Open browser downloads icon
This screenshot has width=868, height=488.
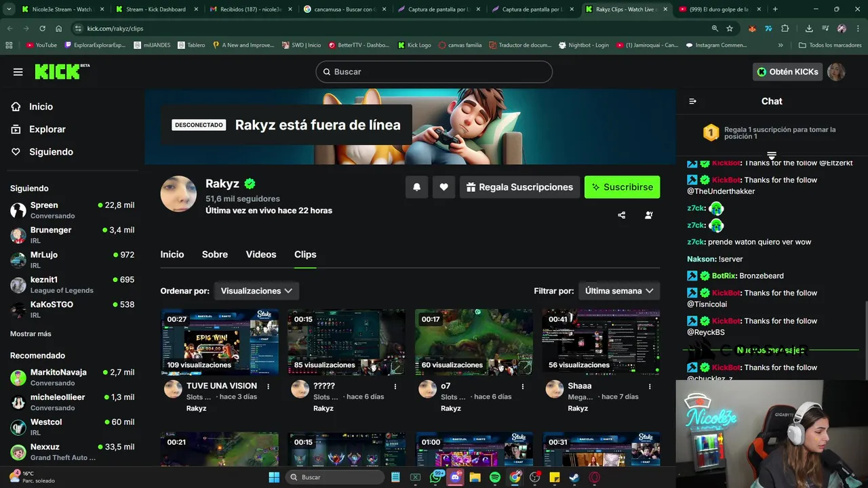point(809,28)
